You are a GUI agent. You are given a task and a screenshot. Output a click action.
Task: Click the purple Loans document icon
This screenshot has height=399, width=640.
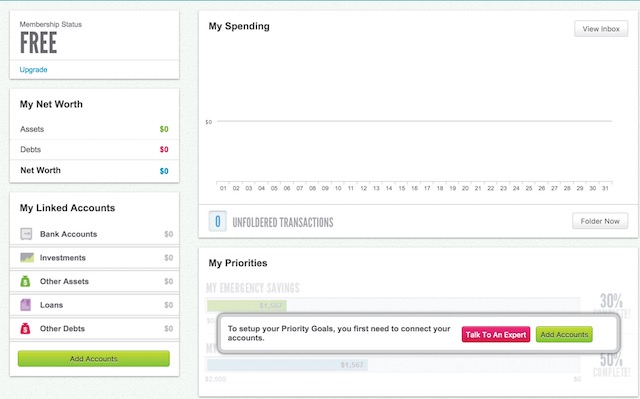(x=26, y=305)
